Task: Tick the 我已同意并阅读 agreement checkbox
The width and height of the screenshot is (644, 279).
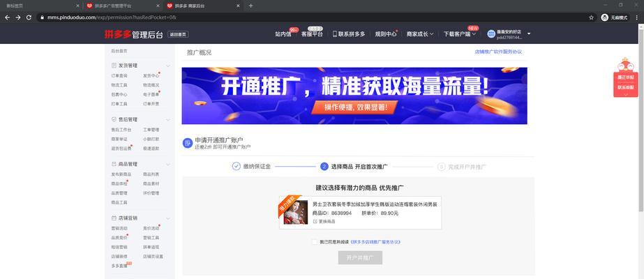Action: [x=315, y=242]
